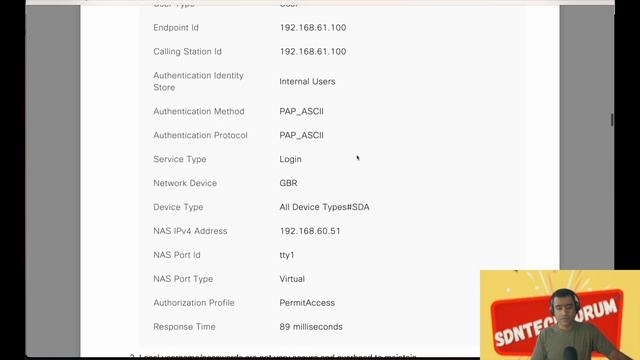Viewport: 640px width, 360px height.
Task: Select the Endpoint Id label
Action: [x=176, y=28]
